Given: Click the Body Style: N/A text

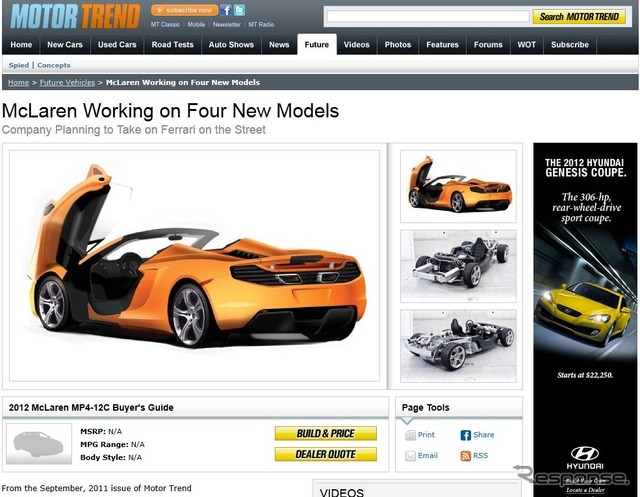Looking at the screenshot, I should click(x=111, y=457).
